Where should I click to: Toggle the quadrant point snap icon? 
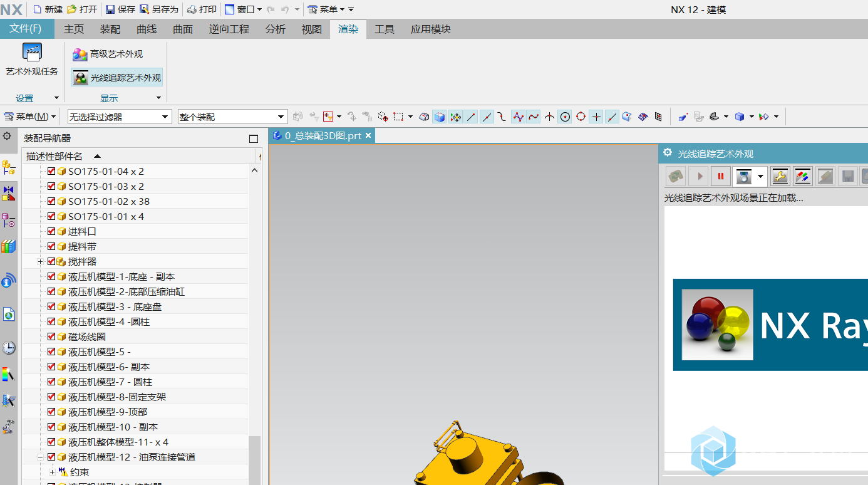coord(581,117)
